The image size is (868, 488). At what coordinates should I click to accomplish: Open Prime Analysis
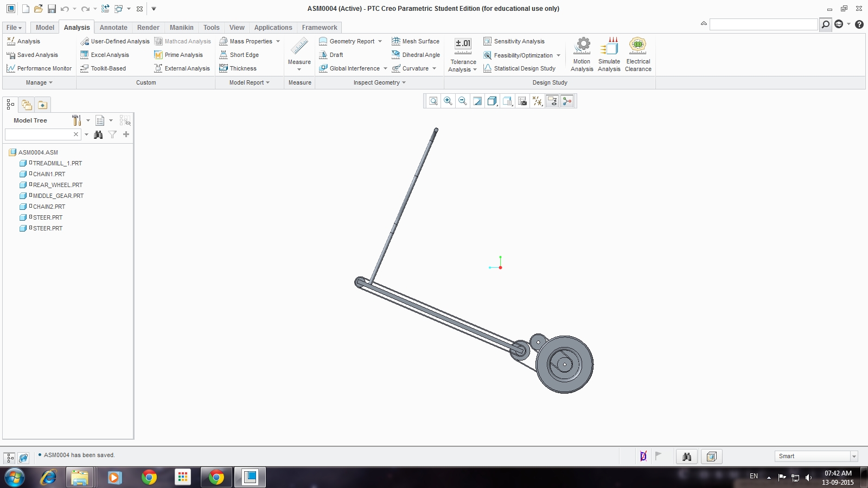click(178, 55)
